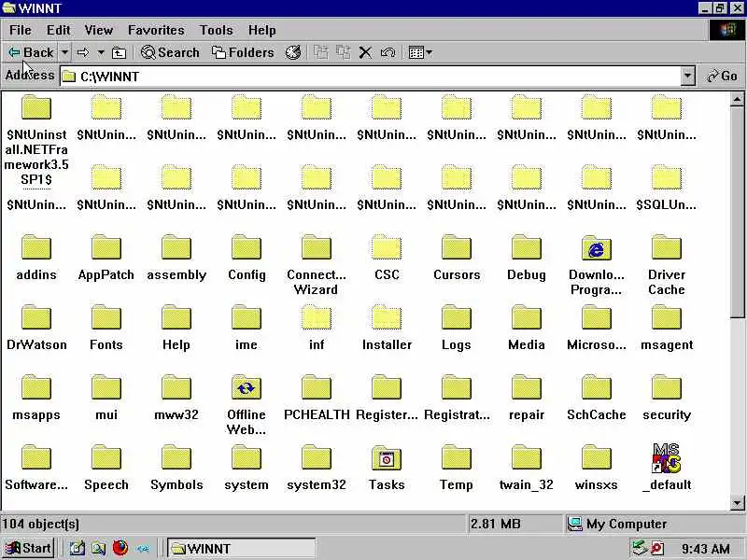Select the Debug folder

point(527,258)
